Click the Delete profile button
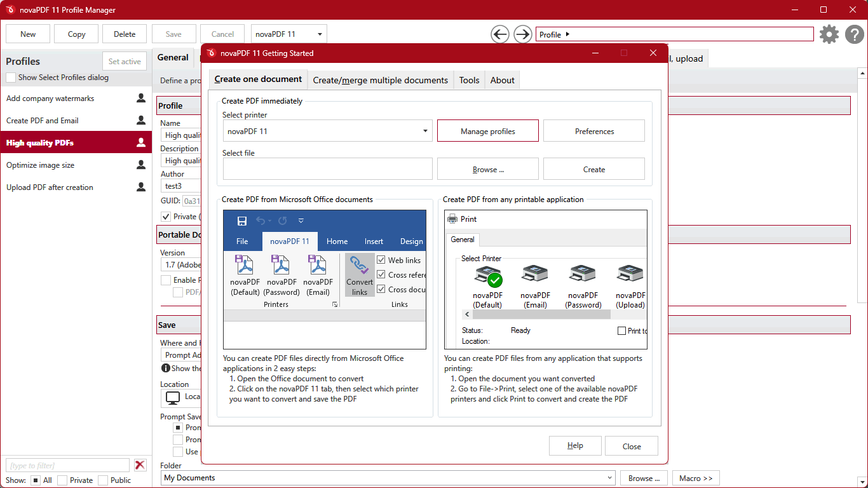 click(x=125, y=34)
